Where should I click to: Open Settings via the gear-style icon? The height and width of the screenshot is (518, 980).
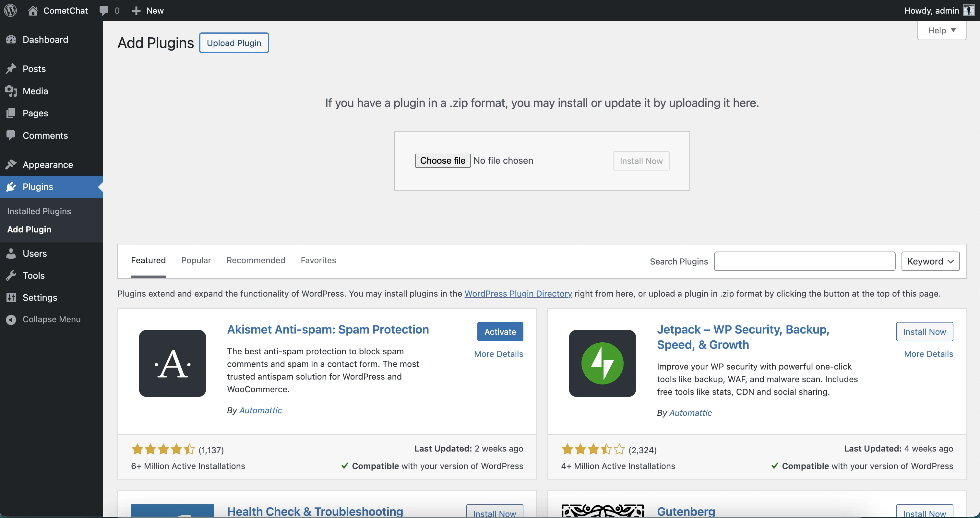(x=11, y=298)
